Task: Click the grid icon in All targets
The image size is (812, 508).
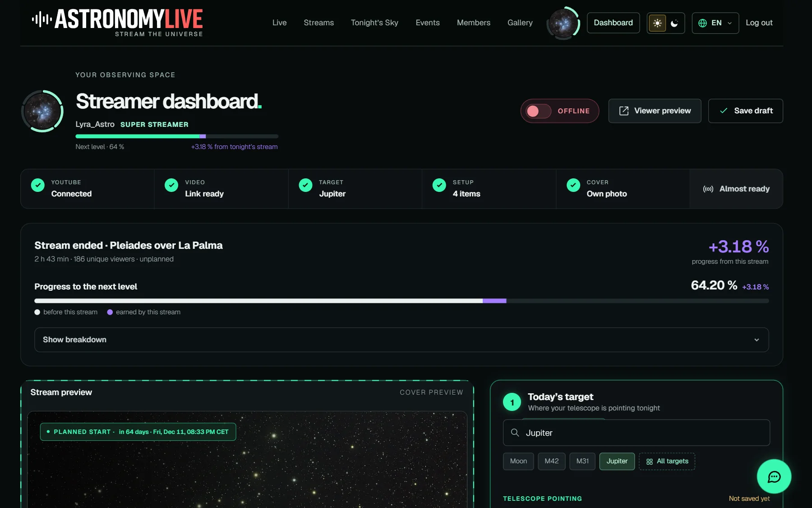Action: [x=650, y=461]
